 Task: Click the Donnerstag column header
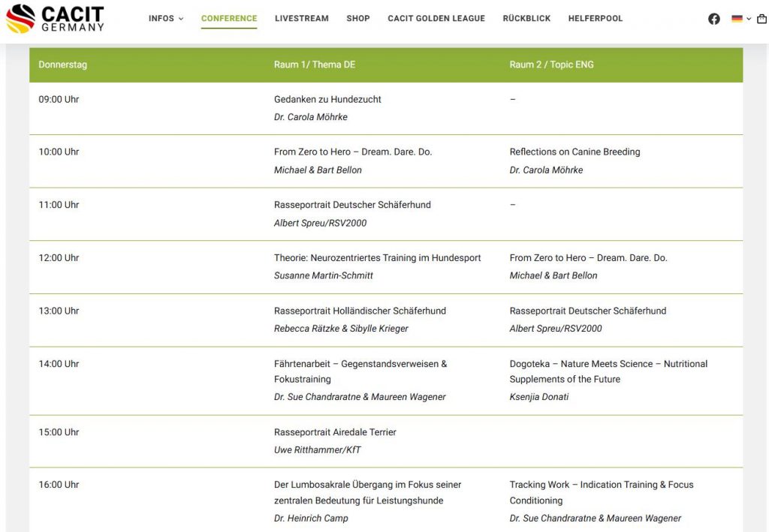click(63, 65)
